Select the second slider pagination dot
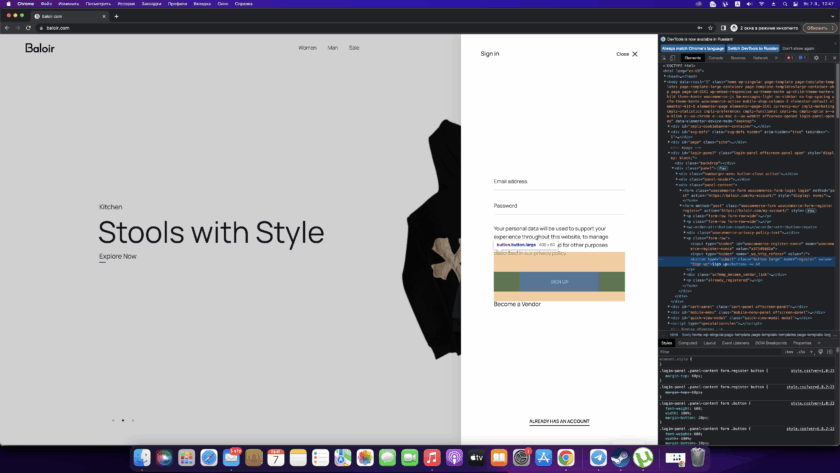This screenshot has height=473, width=840. tap(123, 421)
